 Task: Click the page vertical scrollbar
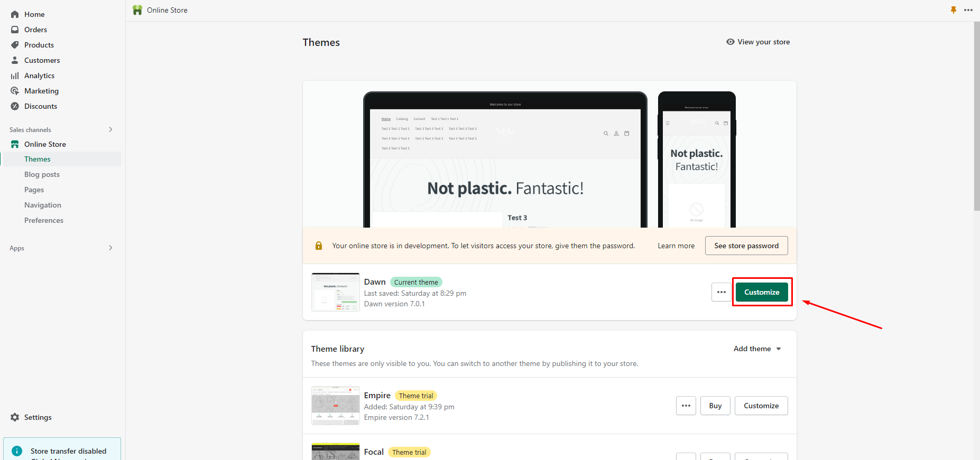click(x=977, y=116)
